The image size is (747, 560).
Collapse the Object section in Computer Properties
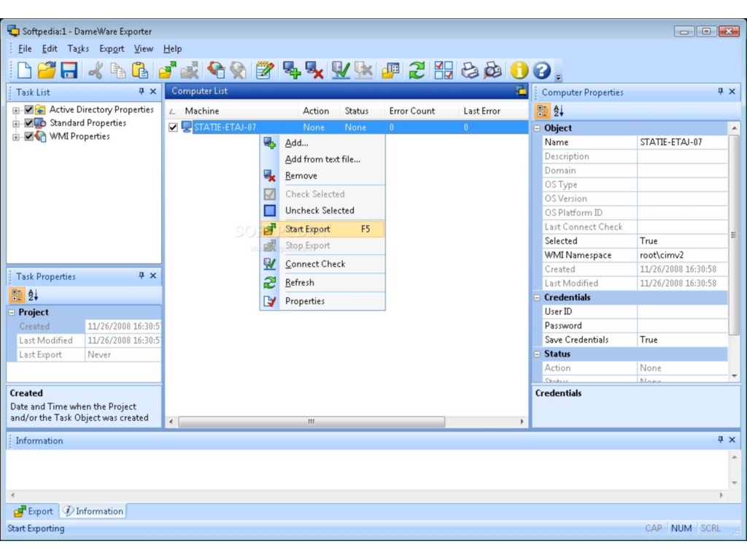[x=538, y=128]
